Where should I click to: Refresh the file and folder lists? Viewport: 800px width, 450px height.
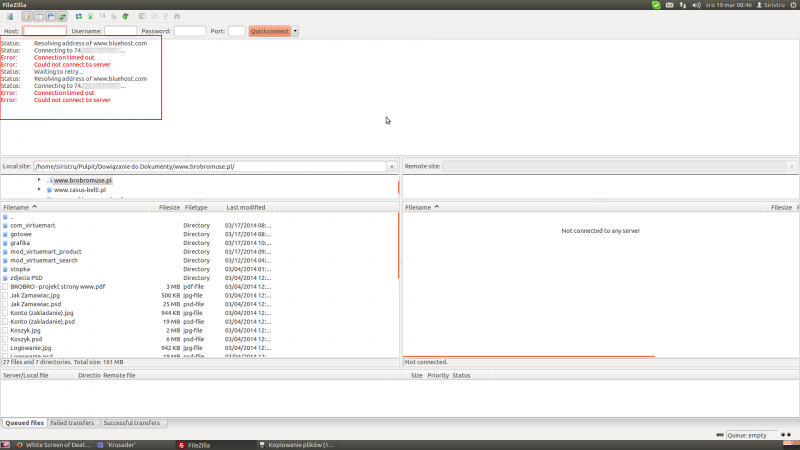pyautogui.click(x=79, y=17)
